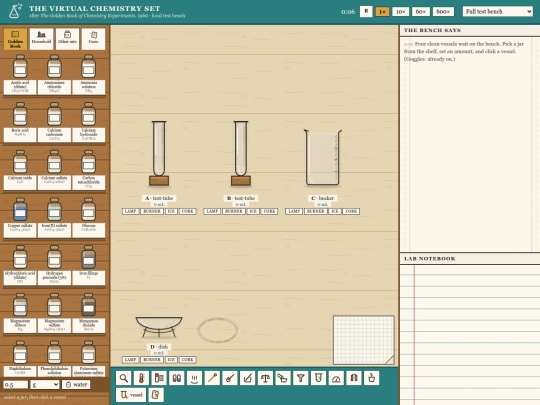Click the water button
This screenshot has width=540, height=405.
(76, 384)
